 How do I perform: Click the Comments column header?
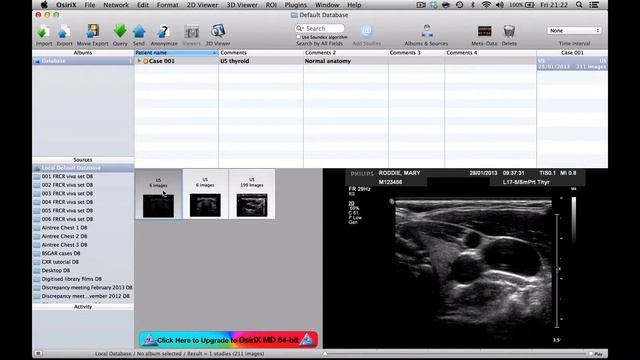tap(261, 53)
